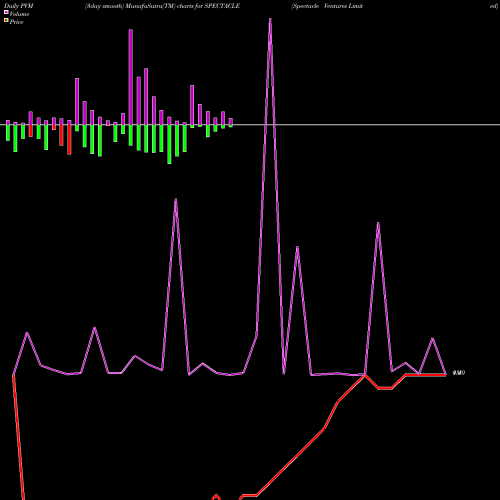The height and width of the screenshot is (500, 500).
Task: Click the highest peak of the magenta volume line
Action: pos(270,20)
